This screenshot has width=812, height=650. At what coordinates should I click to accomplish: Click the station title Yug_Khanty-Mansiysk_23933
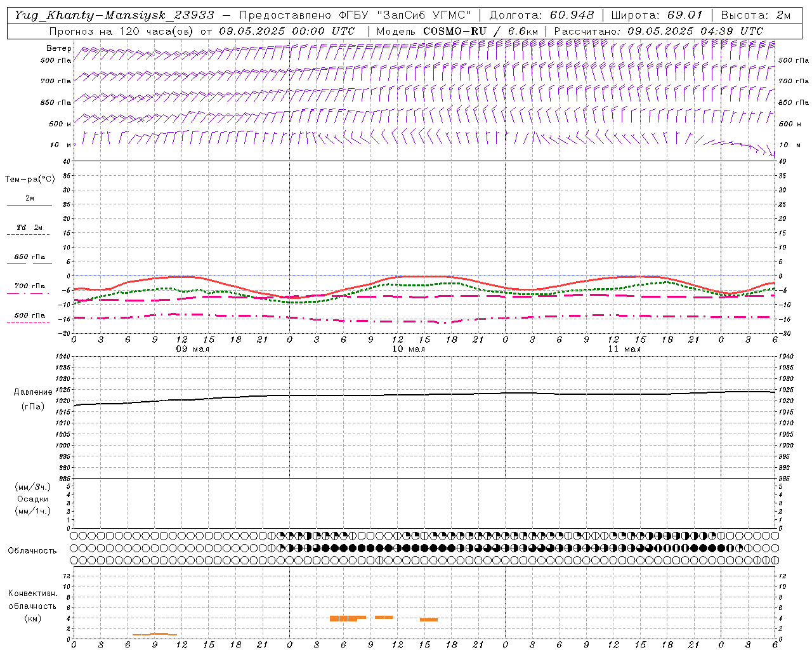[114, 15]
